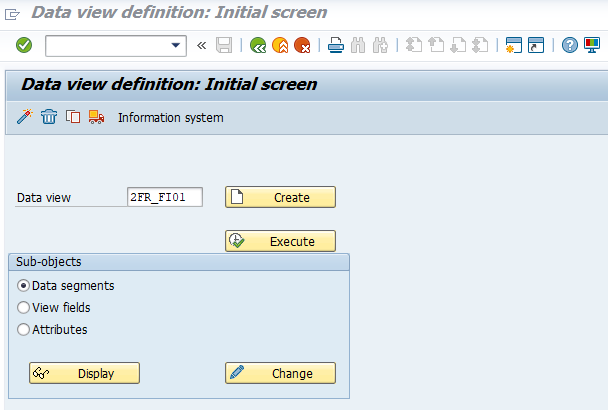This screenshot has height=410, width=608.
Task: Expand the command field with the double chevron
Action: pyautogui.click(x=201, y=45)
